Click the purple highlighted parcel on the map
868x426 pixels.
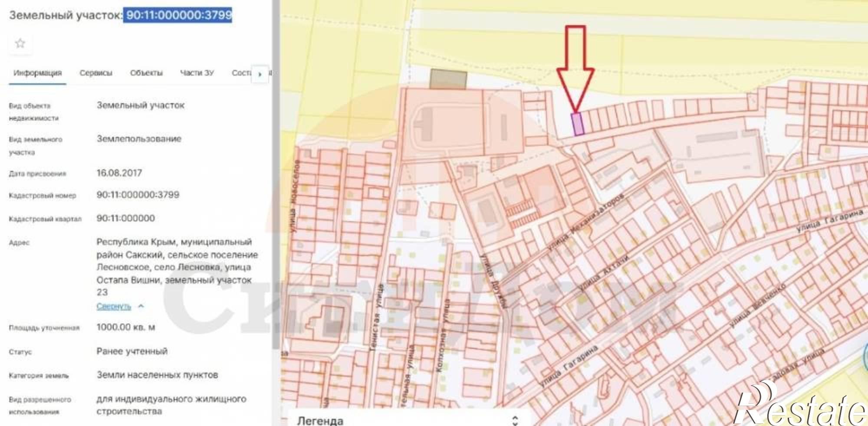(x=576, y=125)
